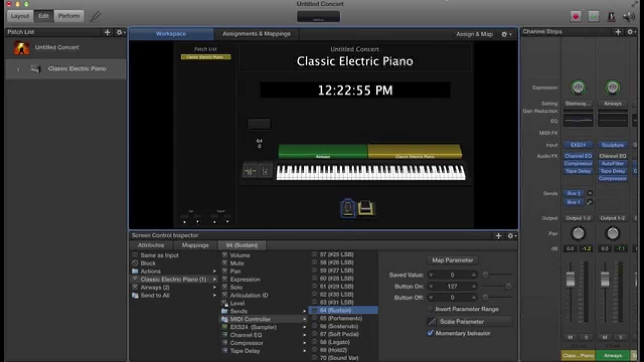Click the Bus 2 send knob
The width and height of the screenshot is (644, 362).
click(x=590, y=193)
